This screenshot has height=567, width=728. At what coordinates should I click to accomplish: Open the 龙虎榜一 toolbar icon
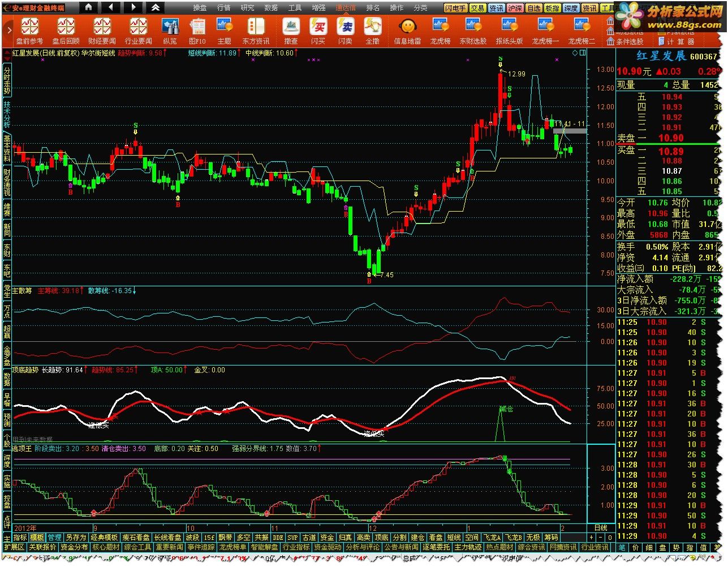545,31
